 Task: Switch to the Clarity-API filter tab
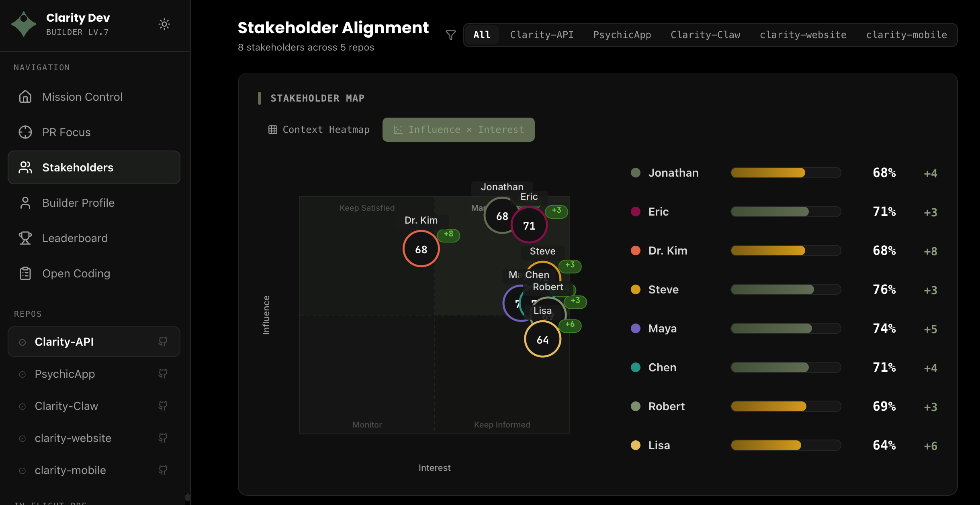pyautogui.click(x=541, y=35)
